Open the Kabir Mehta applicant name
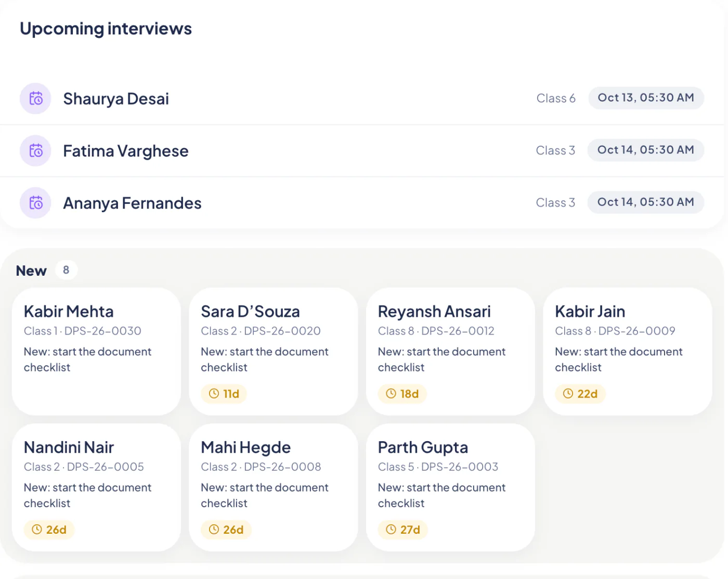The image size is (728, 579). point(69,312)
